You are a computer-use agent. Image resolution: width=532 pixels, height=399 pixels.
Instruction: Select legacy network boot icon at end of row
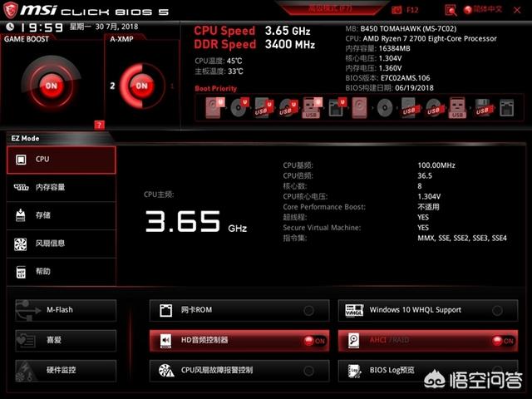pos(506,108)
